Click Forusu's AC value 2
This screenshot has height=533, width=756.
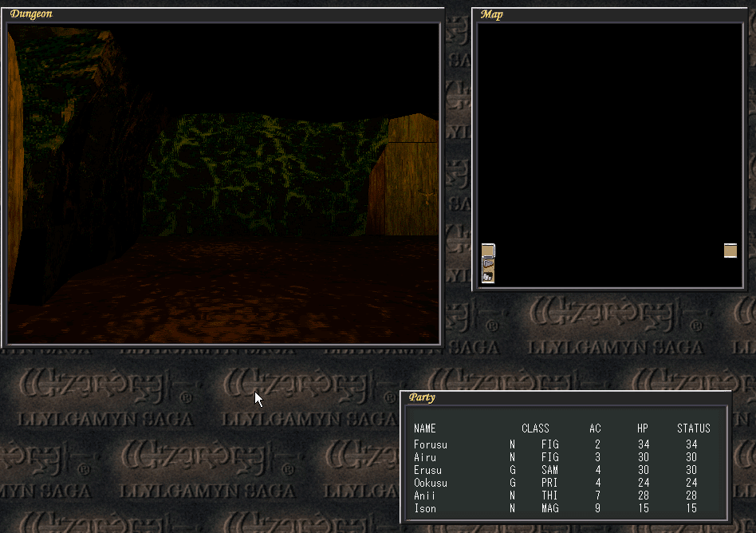point(598,444)
